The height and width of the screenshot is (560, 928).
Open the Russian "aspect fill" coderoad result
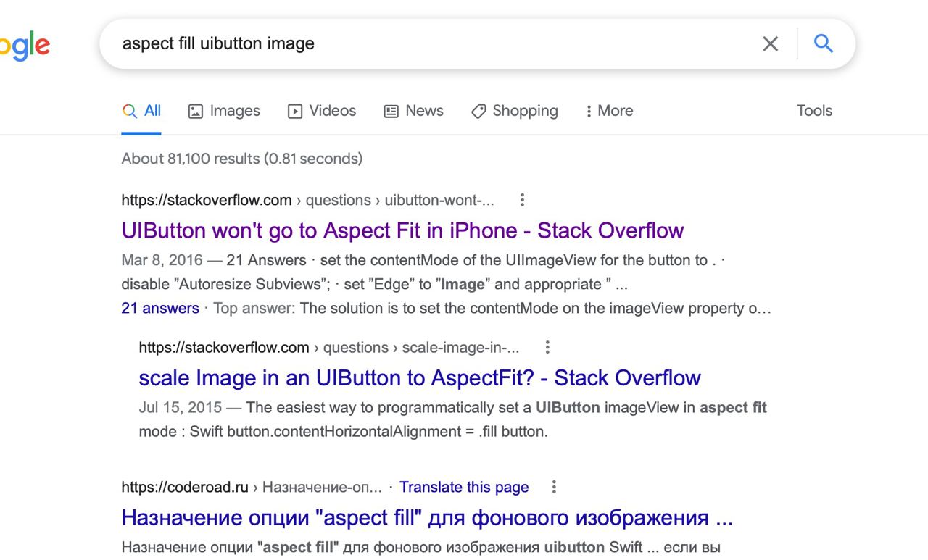click(x=427, y=518)
